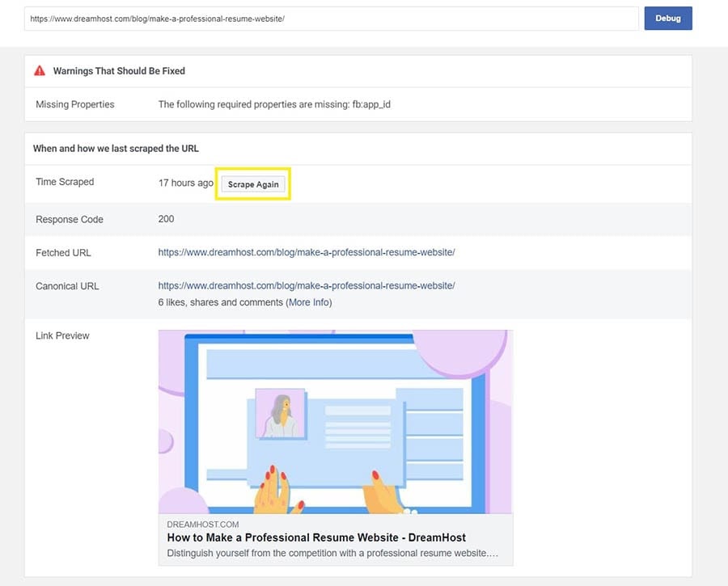This screenshot has height=586, width=728.
Task: Click the red warning triangle icon
Action: click(40, 71)
